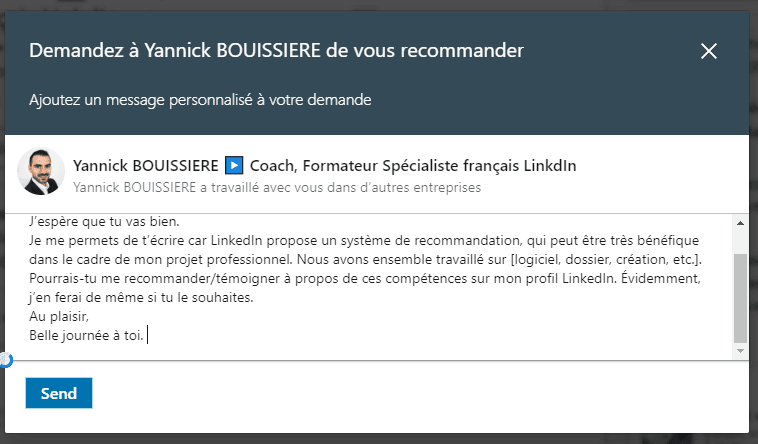Click the 'Demandez à Yannick BOUISSIERE' dialog title

point(276,50)
